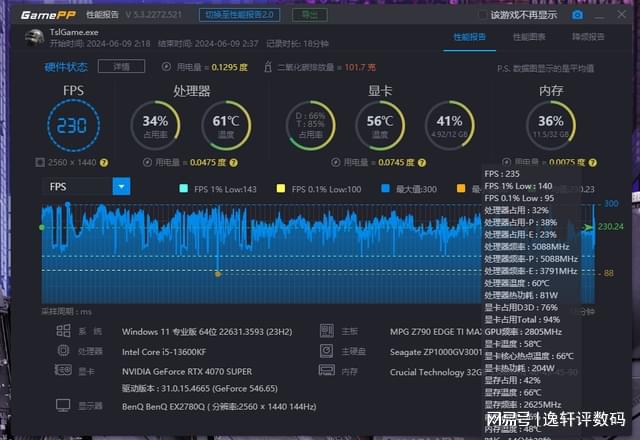Click the green 导出 export button
Screen dimensions: 640x440
[309, 15]
